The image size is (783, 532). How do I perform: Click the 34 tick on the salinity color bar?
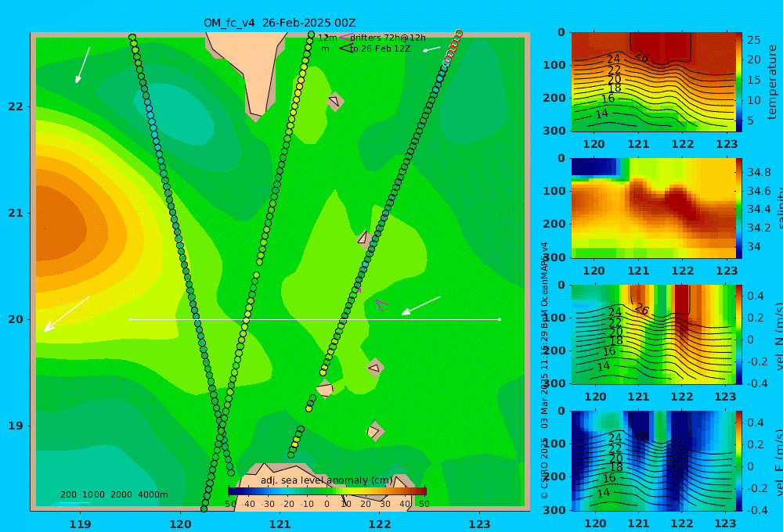[753, 246]
